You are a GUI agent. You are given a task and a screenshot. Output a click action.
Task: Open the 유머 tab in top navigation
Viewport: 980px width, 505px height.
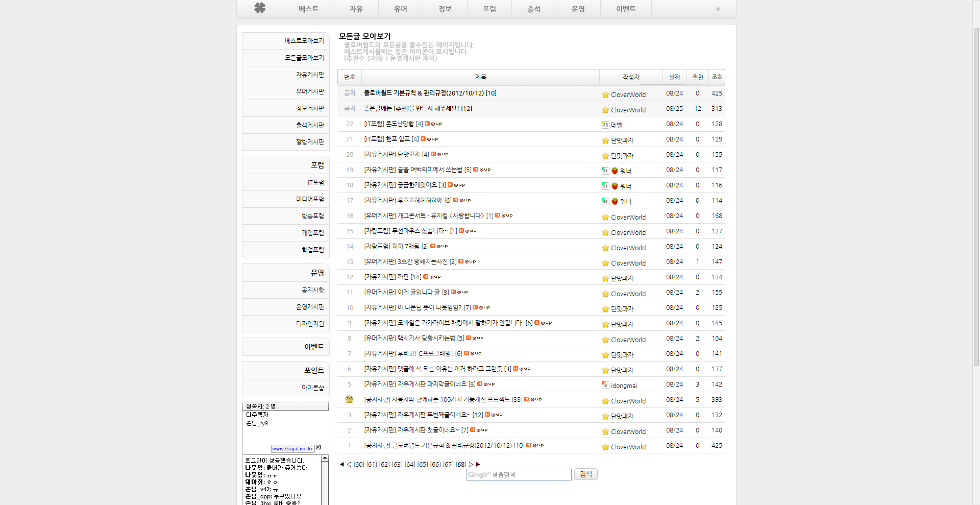point(401,9)
